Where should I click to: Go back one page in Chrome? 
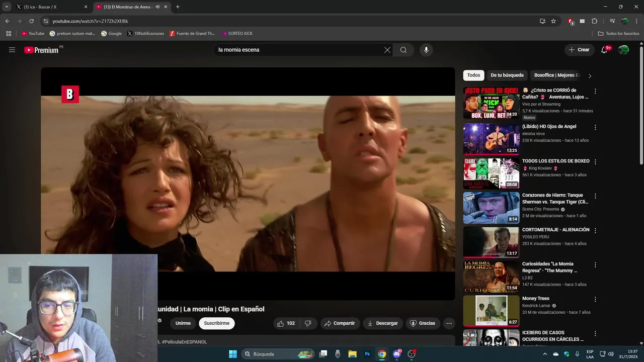(7, 21)
